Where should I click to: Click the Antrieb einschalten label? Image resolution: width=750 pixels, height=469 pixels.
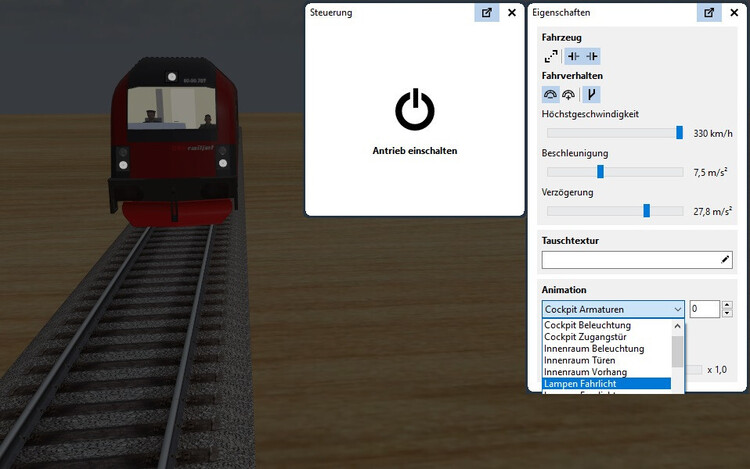click(415, 151)
